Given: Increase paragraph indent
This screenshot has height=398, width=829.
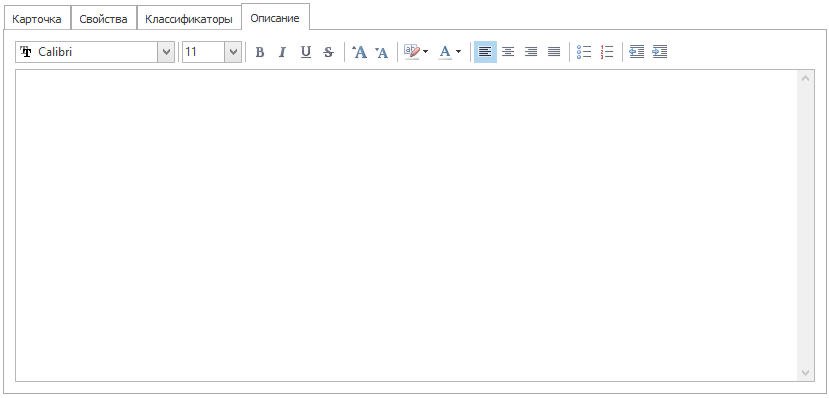Looking at the screenshot, I should click(660, 52).
